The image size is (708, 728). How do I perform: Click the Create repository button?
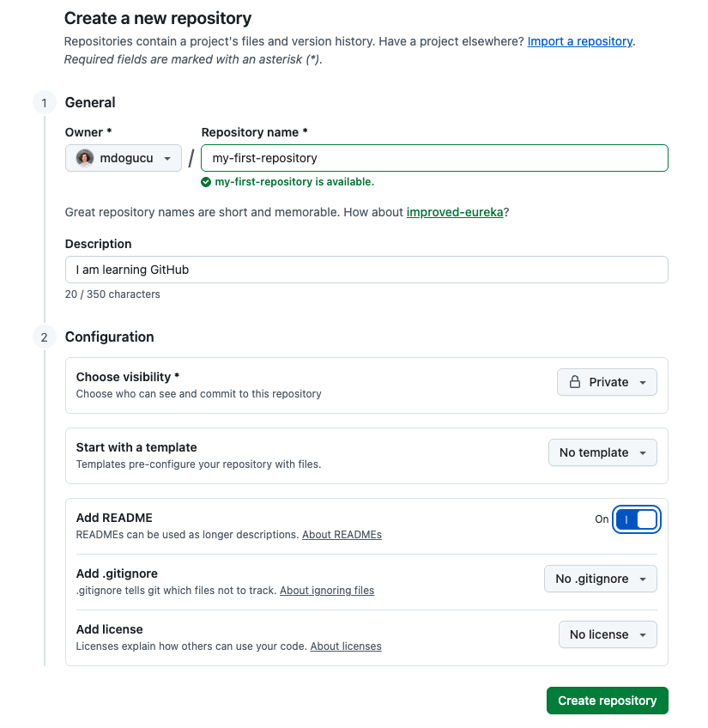point(607,701)
